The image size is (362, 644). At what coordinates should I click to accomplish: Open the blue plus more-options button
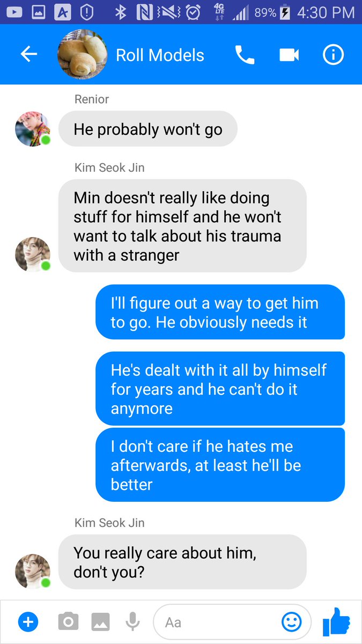pyautogui.click(x=28, y=622)
